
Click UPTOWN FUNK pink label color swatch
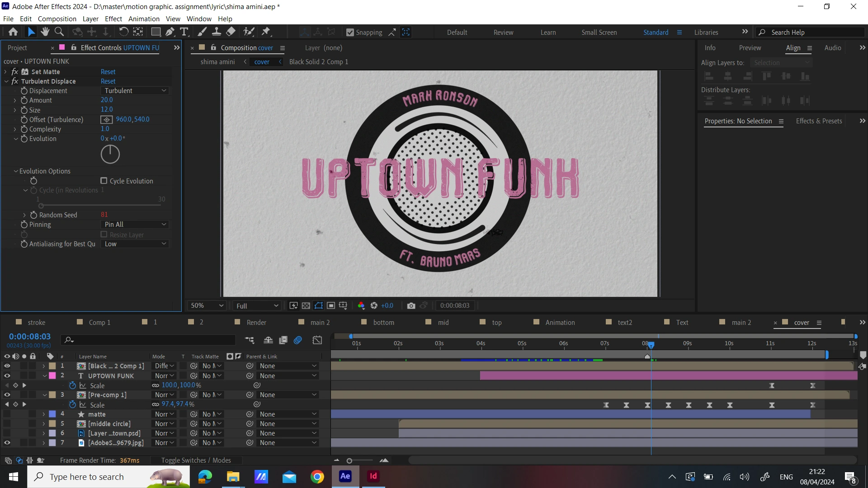point(52,376)
